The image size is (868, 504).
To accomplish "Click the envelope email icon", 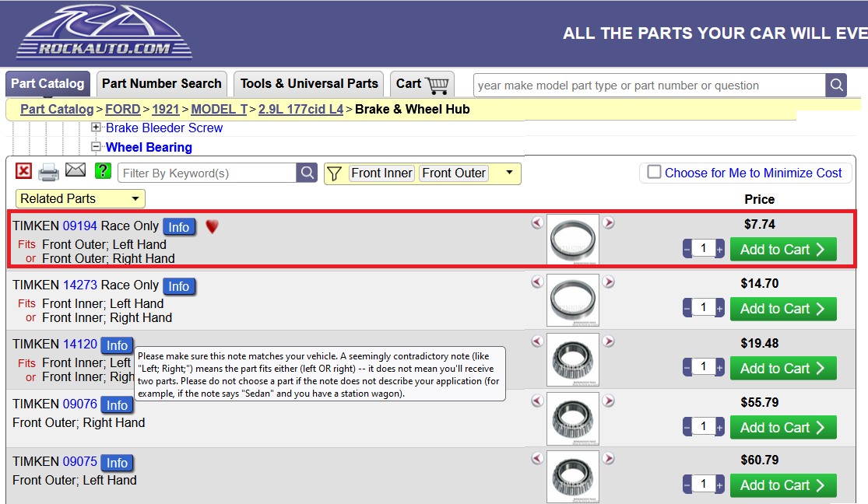I will [x=76, y=171].
